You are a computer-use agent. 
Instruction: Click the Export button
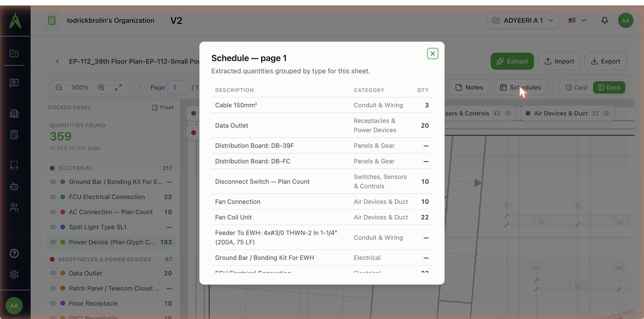605,61
